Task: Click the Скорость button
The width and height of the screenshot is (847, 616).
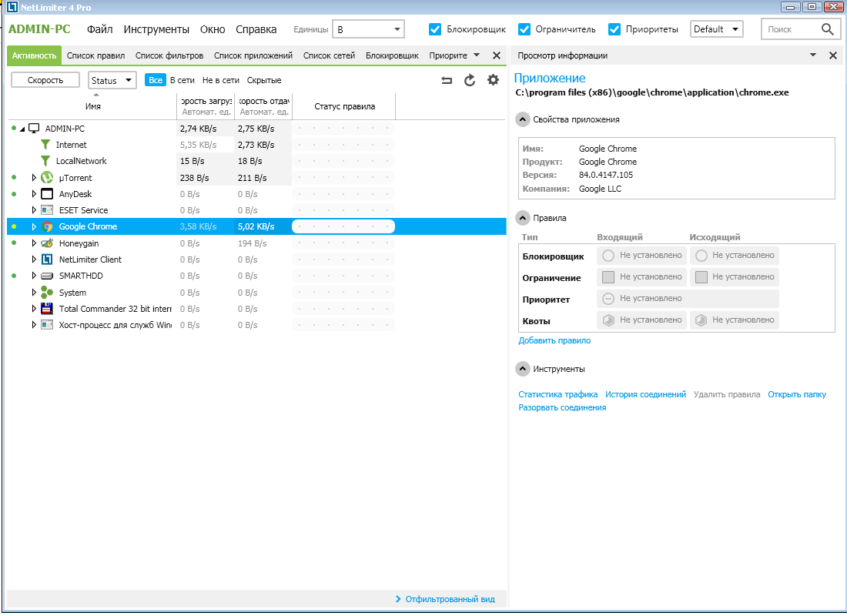Action: [45, 81]
